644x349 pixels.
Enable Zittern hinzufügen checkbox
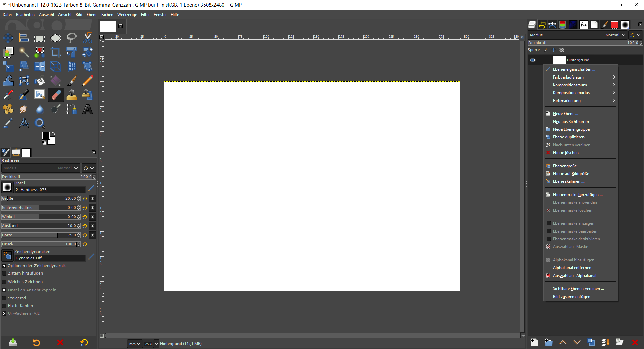pos(4,274)
